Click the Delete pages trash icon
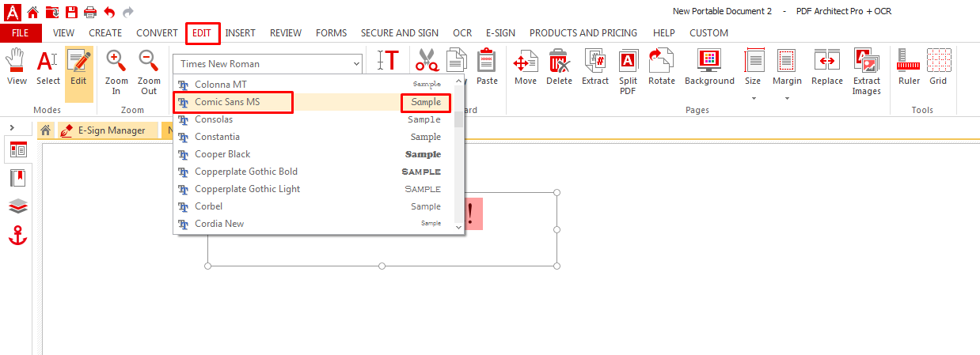 [559, 68]
